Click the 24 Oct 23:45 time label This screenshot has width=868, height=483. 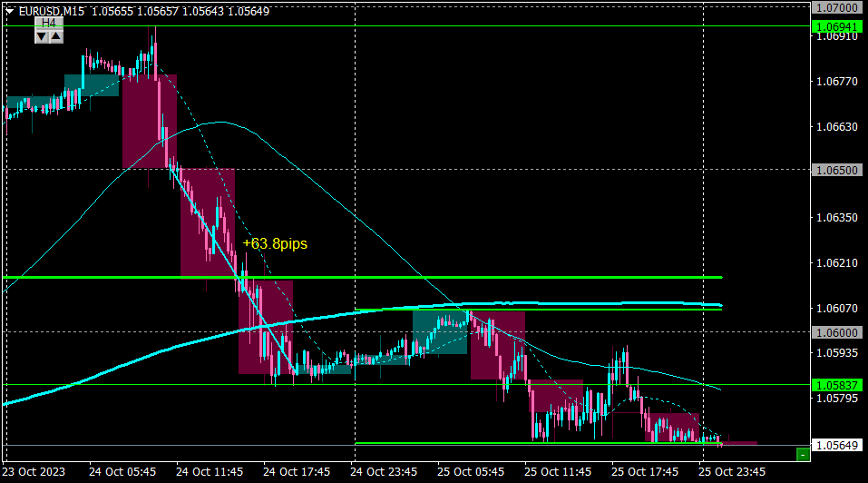click(384, 472)
